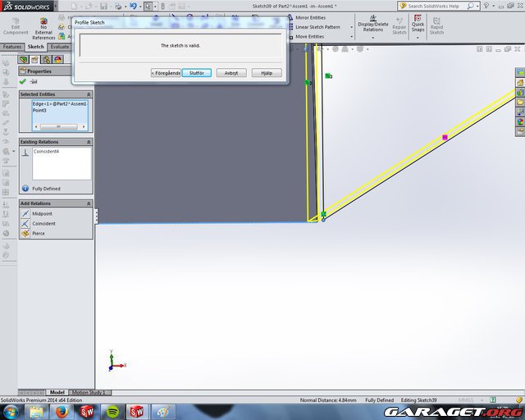Open Display/Delete Relations tool
This screenshot has width=525, height=420.
pos(372,26)
